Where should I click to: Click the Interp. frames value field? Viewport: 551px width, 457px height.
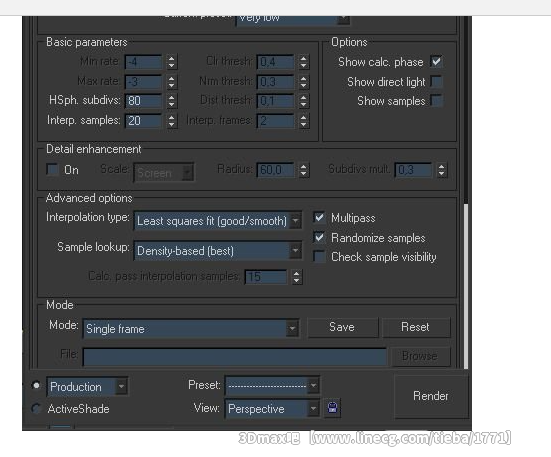275,121
